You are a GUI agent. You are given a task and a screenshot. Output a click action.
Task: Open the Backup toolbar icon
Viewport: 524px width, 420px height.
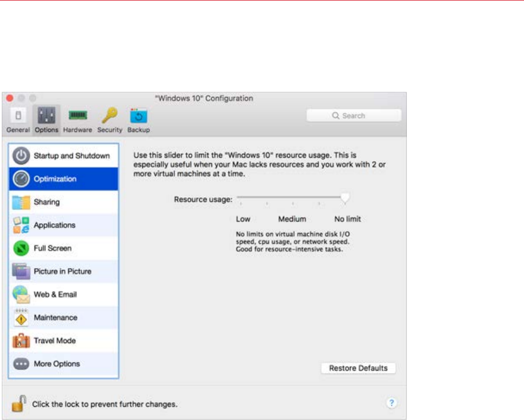click(138, 116)
